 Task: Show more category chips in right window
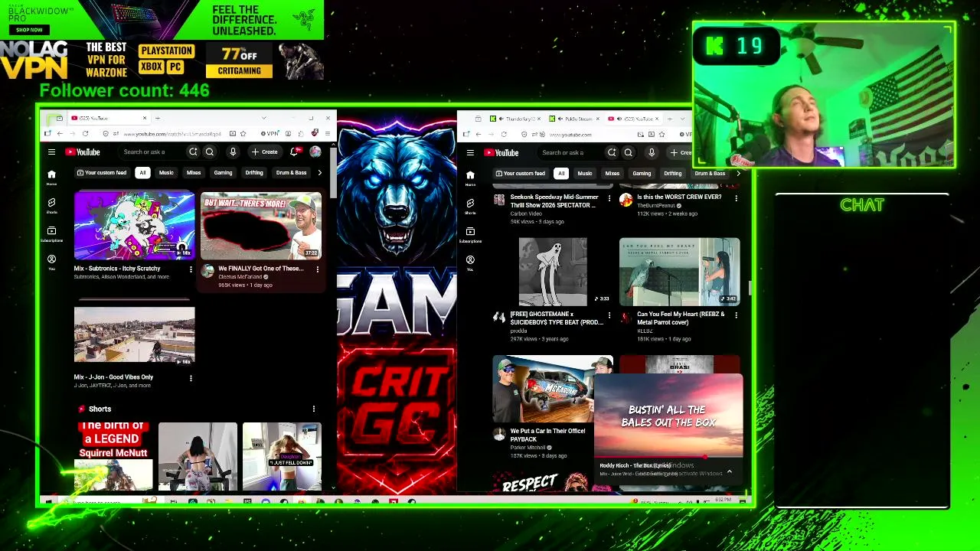738,174
